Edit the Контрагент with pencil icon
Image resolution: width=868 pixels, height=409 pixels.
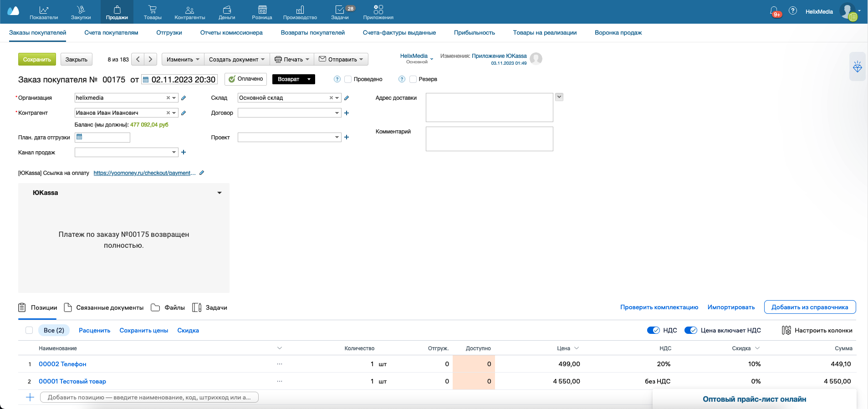tap(184, 113)
